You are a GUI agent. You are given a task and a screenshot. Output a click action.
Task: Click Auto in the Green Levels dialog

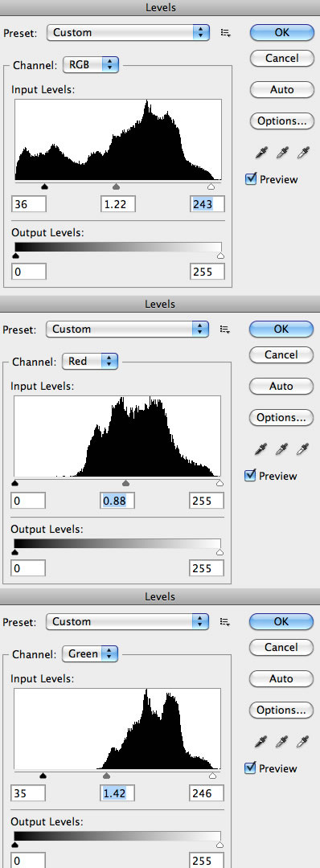point(281,678)
